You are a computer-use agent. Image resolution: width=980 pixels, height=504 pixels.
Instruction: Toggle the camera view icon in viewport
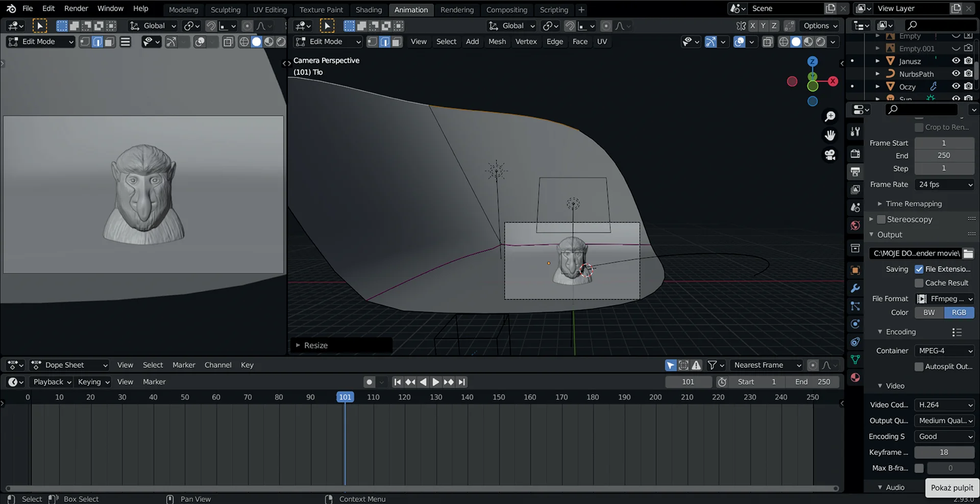pyautogui.click(x=830, y=155)
